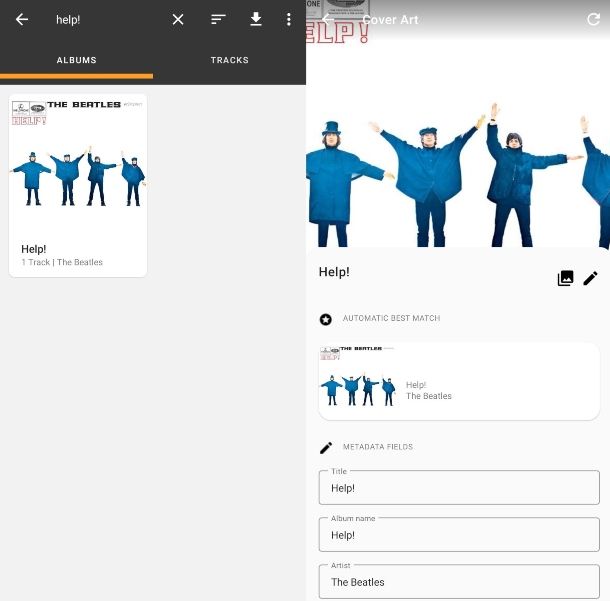Switch to the ALBUMS tab

click(76, 60)
